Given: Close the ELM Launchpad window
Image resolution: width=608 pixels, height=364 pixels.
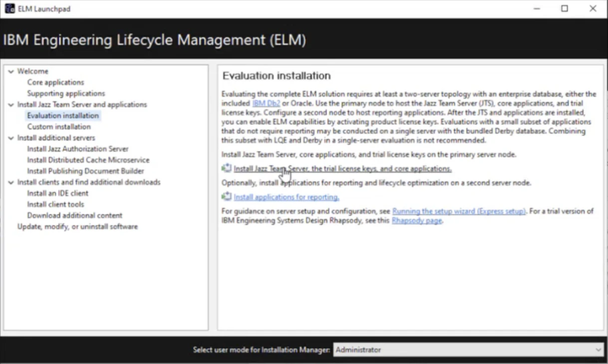Looking at the screenshot, I should (x=593, y=8).
